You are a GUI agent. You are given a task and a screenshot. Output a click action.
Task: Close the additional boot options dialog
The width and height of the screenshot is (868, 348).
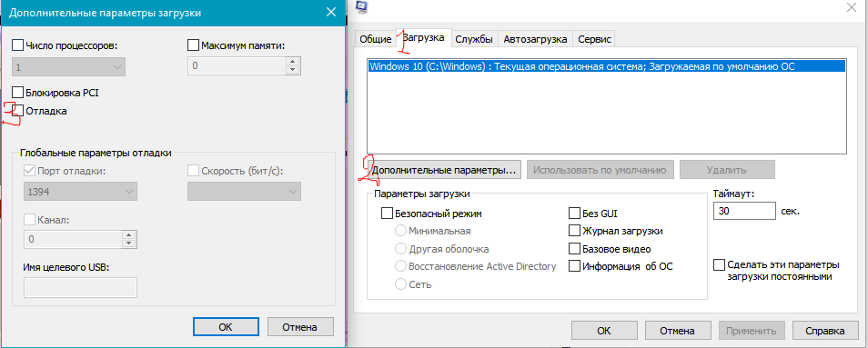click(331, 12)
